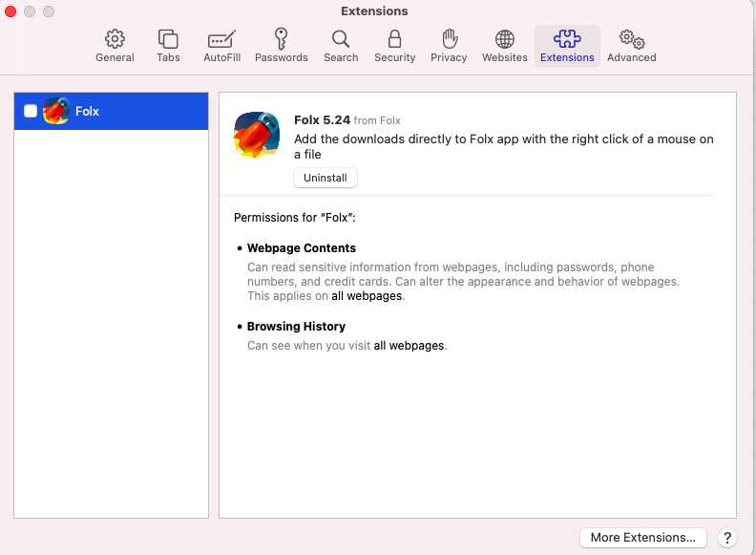The image size is (756, 555).
Task: Open the Advanced preferences pane
Action: click(632, 47)
